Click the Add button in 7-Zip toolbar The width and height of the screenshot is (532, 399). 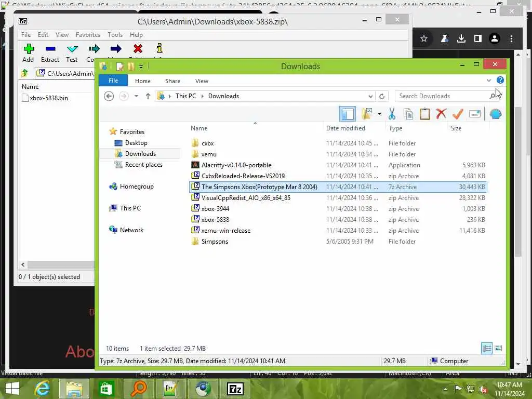pyautogui.click(x=28, y=53)
